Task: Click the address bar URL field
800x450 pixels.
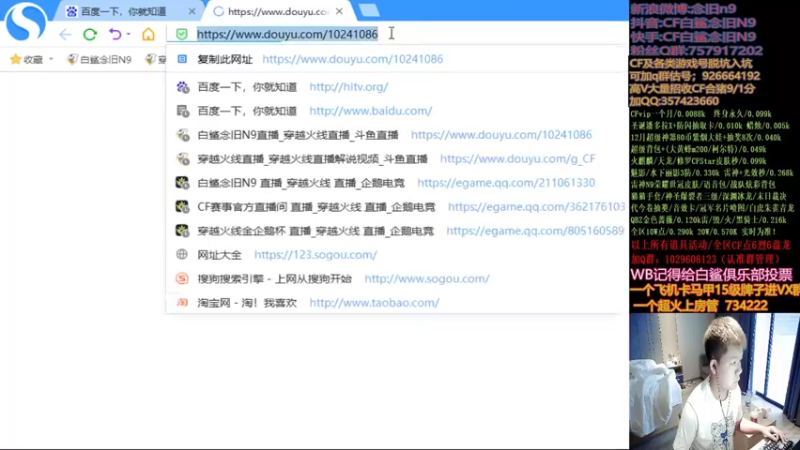Action: (x=398, y=34)
